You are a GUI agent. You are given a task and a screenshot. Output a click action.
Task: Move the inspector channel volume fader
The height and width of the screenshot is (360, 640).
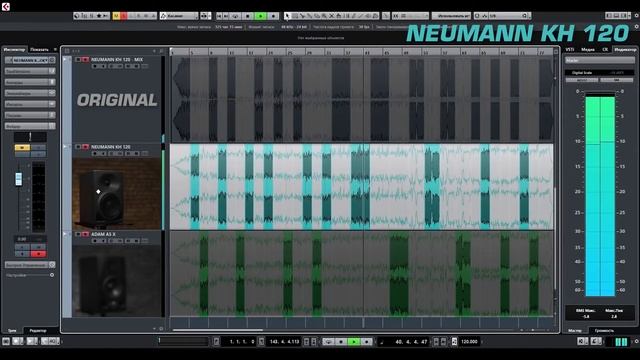18,178
